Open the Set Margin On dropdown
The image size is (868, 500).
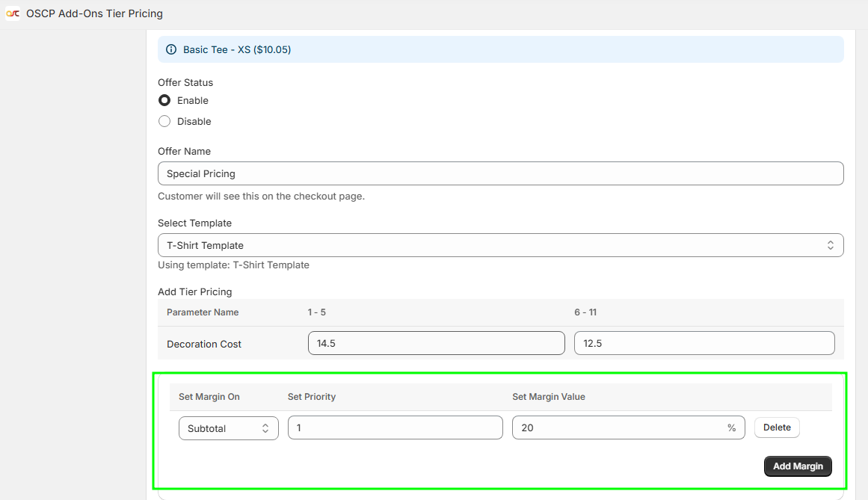coord(228,428)
